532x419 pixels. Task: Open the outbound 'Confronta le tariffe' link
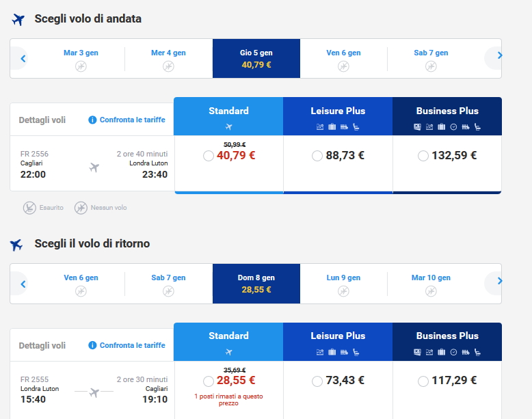[x=132, y=120]
